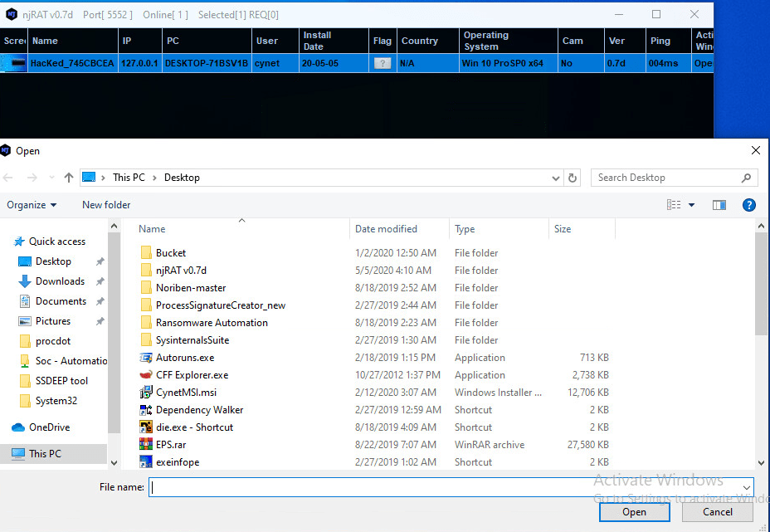Click the Operating System column header in njRAT
770x532 pixels.
509,41
